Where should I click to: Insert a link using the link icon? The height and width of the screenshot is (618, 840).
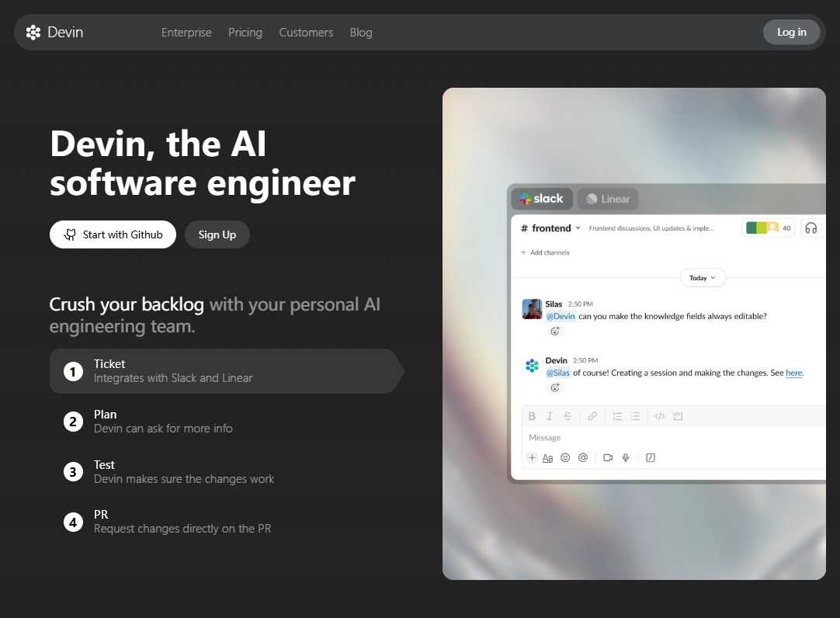click(x=592, y=416)
